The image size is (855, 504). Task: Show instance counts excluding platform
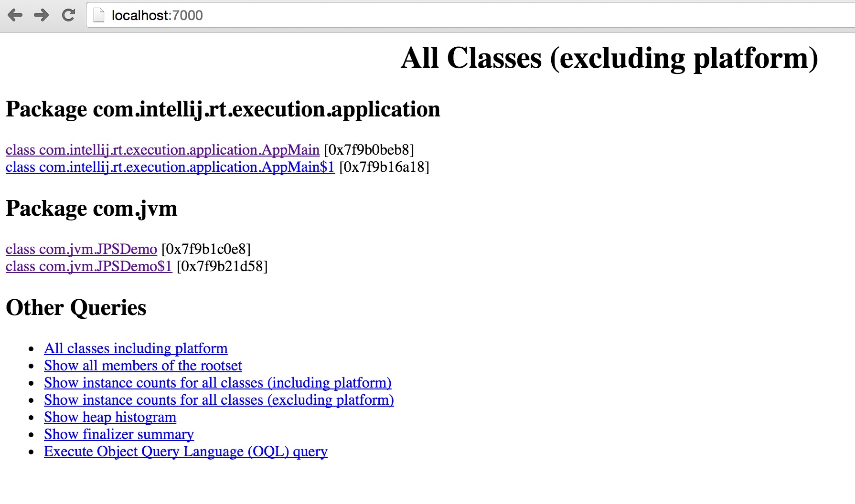click(x=219, y=400)
